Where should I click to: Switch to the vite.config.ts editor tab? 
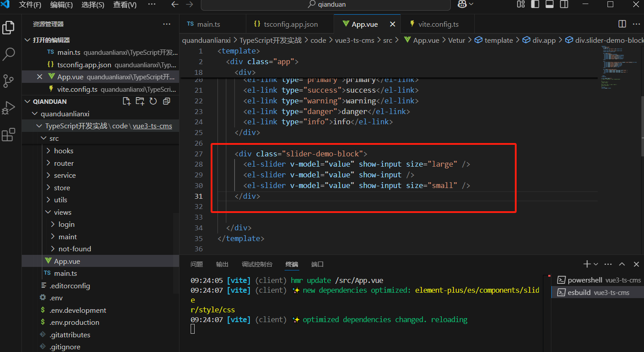(x=437, y=24)
